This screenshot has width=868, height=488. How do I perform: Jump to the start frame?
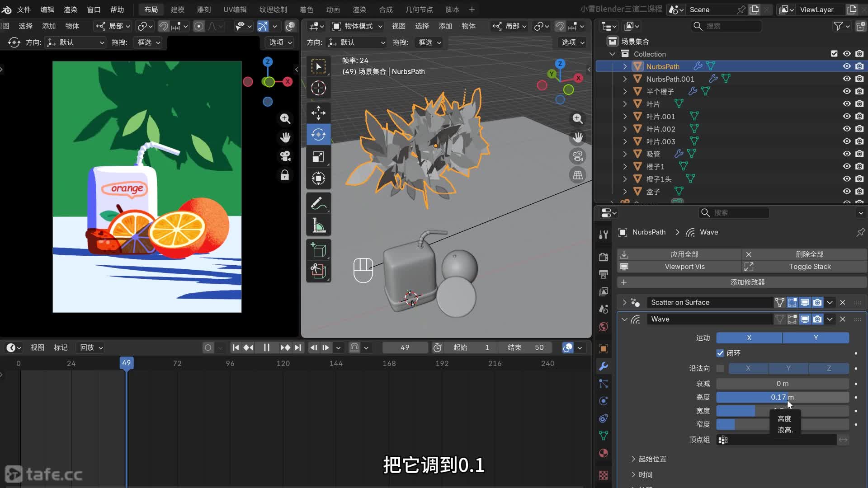236,347
